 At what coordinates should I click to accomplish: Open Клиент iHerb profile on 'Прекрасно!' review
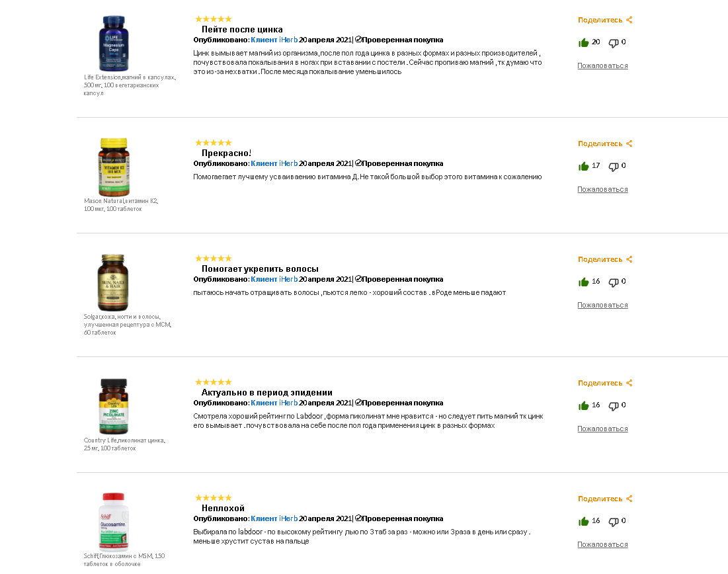click(274, 163)
